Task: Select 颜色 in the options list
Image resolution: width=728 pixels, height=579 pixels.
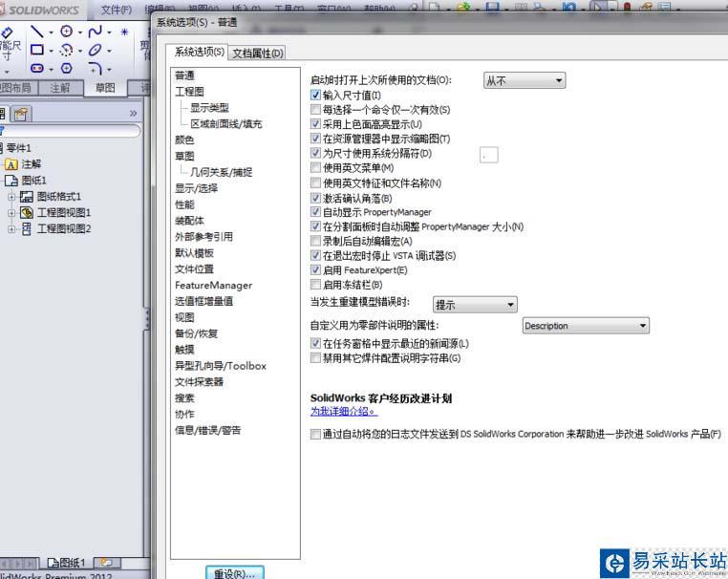Action: [184, 140]
